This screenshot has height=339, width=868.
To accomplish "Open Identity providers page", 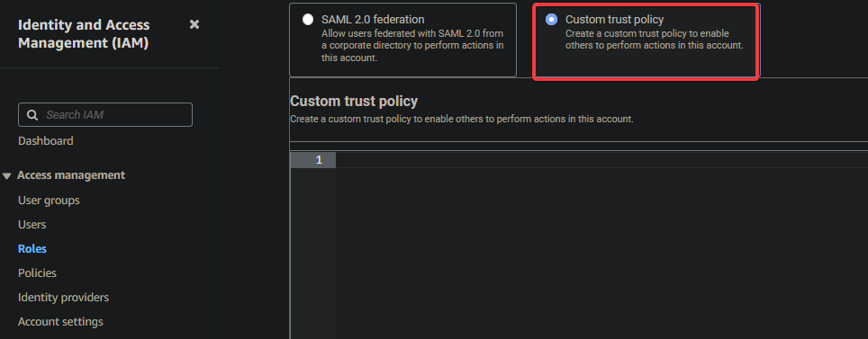I will click(x=64, y=298).
